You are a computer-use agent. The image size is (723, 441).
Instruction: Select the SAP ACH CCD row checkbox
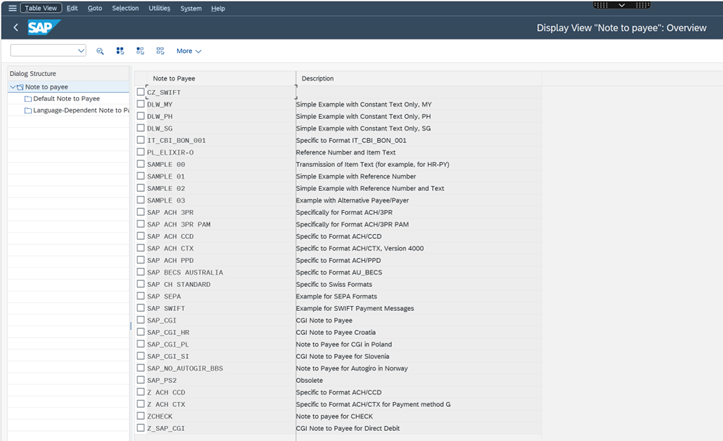point(141,236)
